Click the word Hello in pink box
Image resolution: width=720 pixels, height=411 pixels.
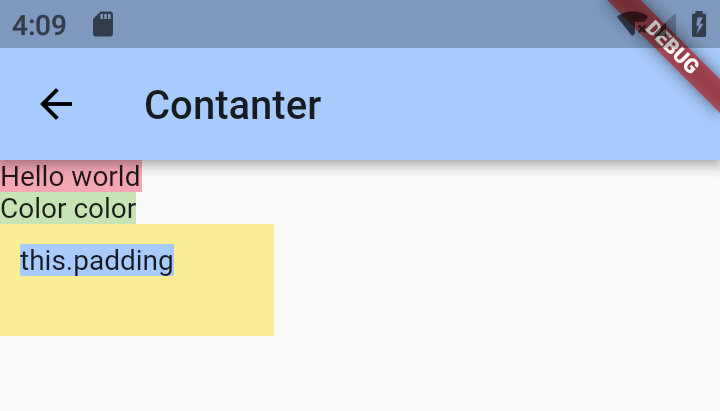pyautogui.click(x=31, y=176)
